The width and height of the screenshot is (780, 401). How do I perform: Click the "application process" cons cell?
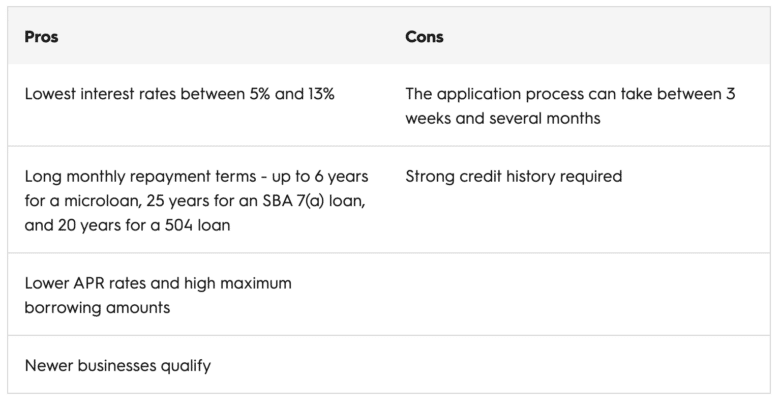(569, 105)
